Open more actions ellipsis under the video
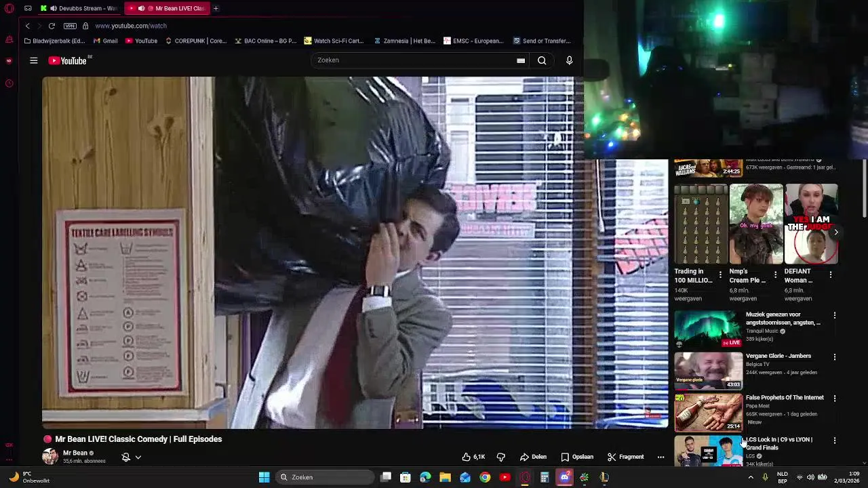 coord(660,457)
